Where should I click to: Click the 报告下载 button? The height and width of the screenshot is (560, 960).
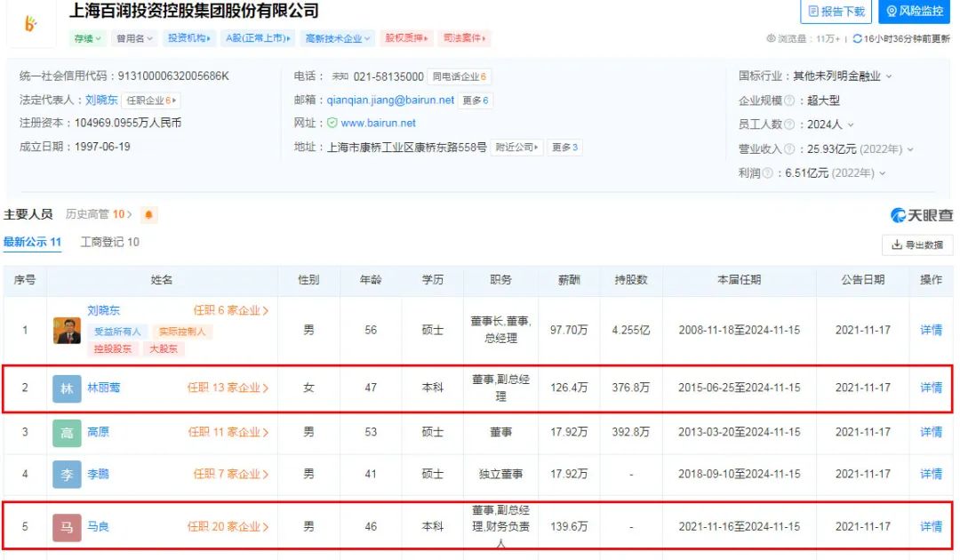(x=836, y=12)
